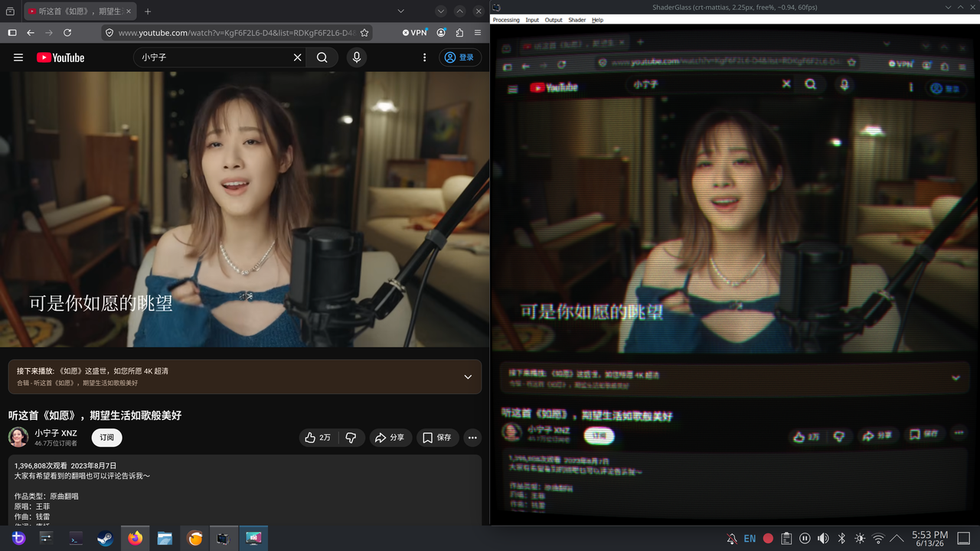Expand the 接下来播放 up-next panel in Firefox
This screenshot has width=980, height=551.
click(468, 377)
